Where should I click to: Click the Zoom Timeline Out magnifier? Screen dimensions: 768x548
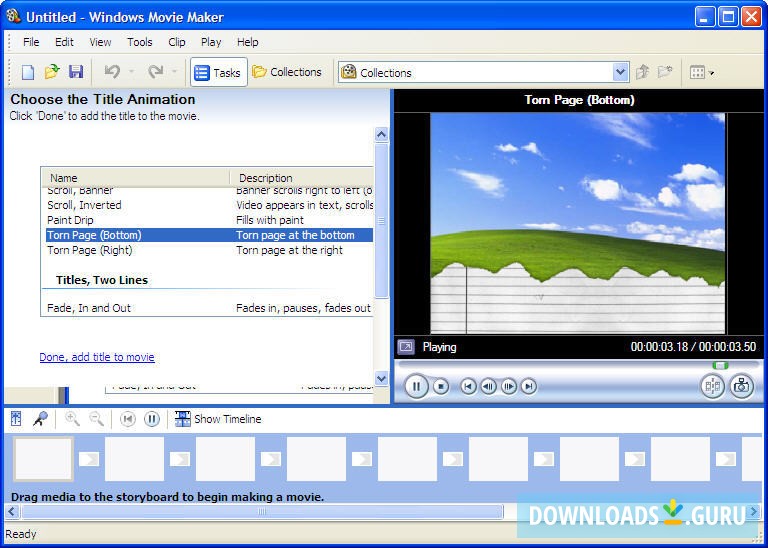click(96, 419)
